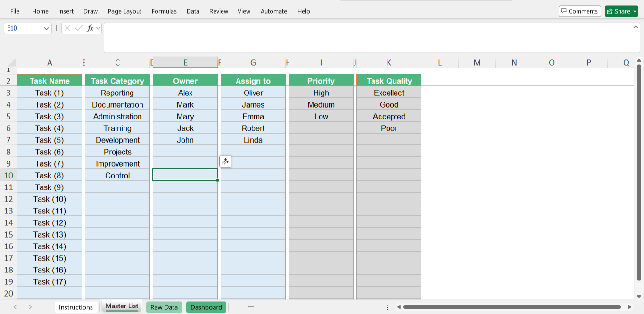Open the Formulas ribbon tab
The image size is (644, 314).
(164, 11)
